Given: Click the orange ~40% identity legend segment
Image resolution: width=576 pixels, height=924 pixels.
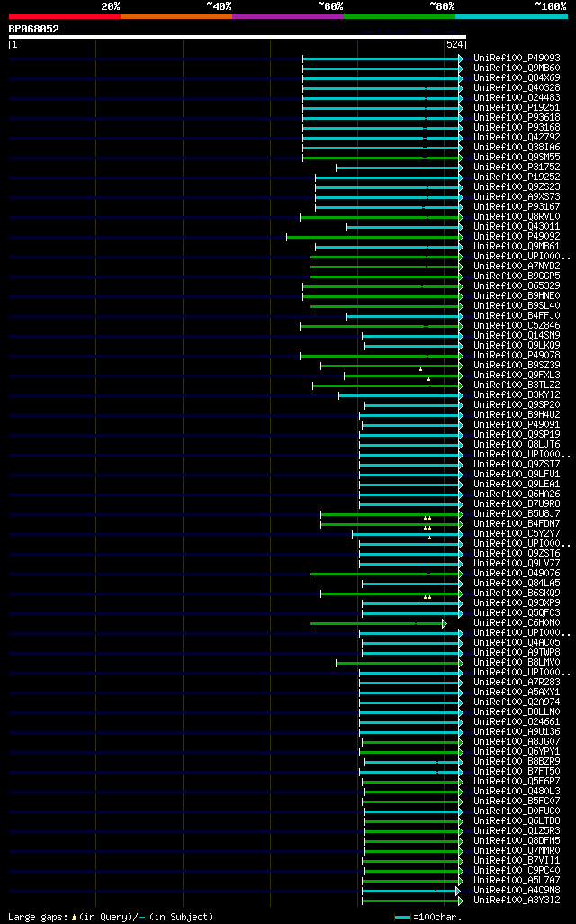Looking at the screenshot, I should [176, 16].
